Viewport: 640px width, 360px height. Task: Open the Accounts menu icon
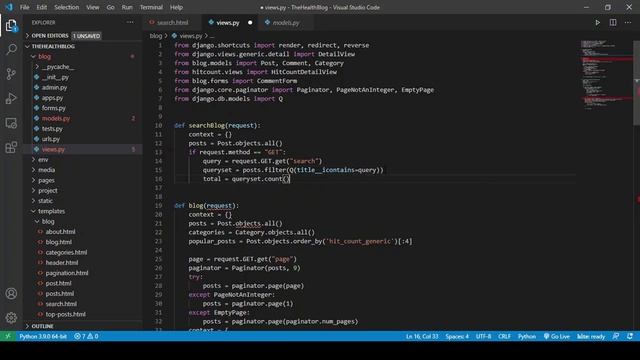point(11,293)
